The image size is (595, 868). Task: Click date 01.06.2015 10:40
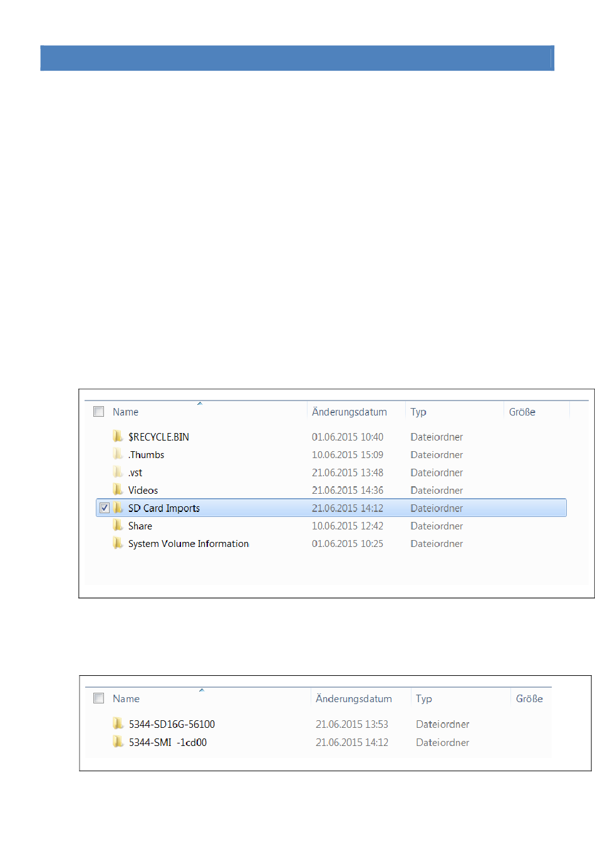(x=348, y=437)
